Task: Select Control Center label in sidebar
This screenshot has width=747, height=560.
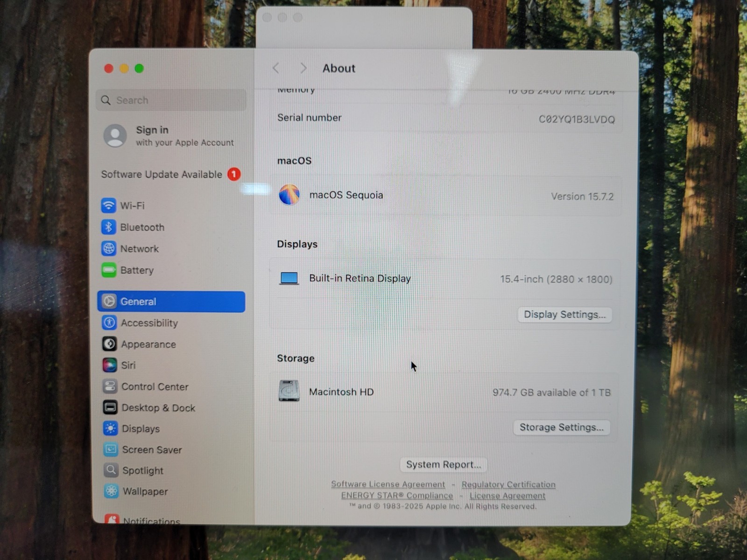Action: (155, 386)
